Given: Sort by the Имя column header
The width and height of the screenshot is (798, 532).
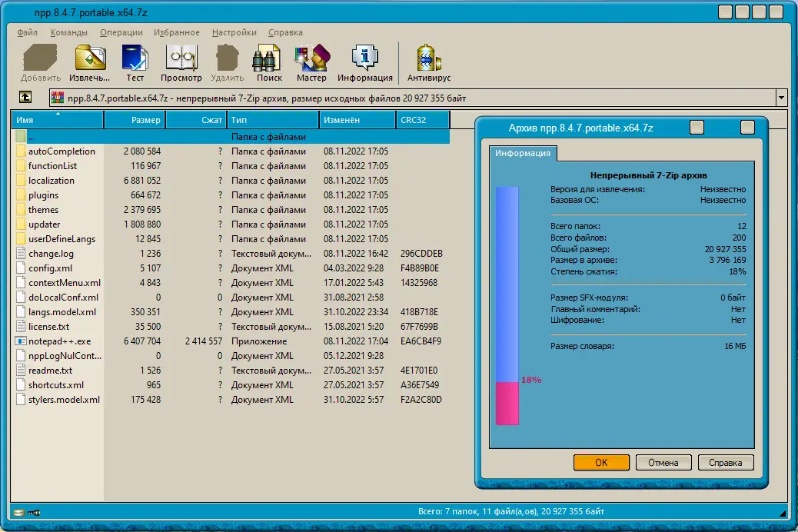Looking at the screenshot, I should pyautogui.click(x=58, y=120).
